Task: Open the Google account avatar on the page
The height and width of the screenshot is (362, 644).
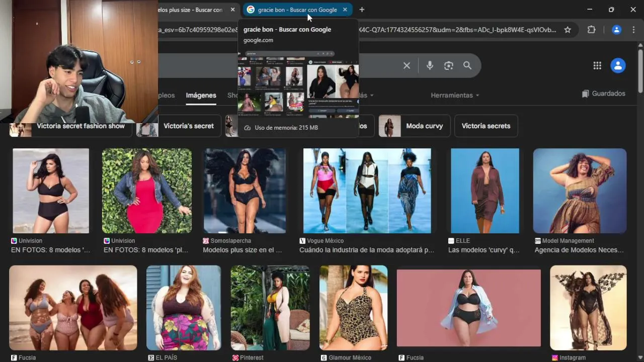Action: coord(618,65)
